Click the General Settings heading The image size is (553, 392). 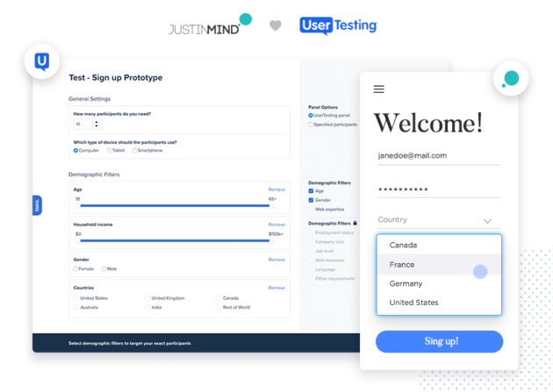[x=90, y=99]
